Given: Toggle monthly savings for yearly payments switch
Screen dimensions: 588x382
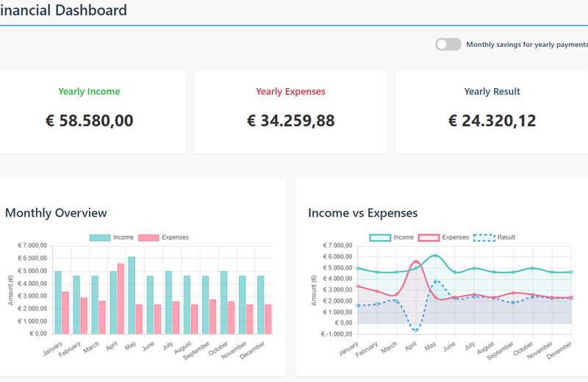Looking at the screenshot, I should pyautogui.click(x=448, y=44).
